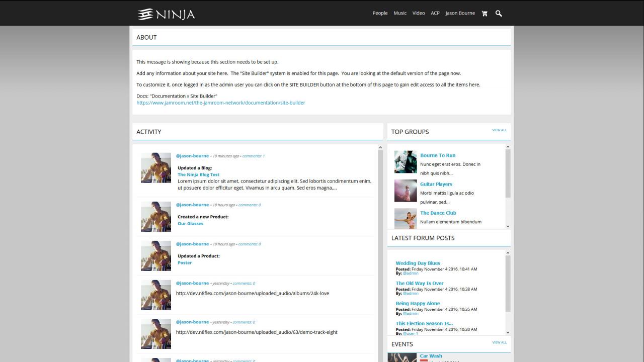This screenshot has height=362, width=644.
Task: View all Top Groups
Action: pos(499,130)
